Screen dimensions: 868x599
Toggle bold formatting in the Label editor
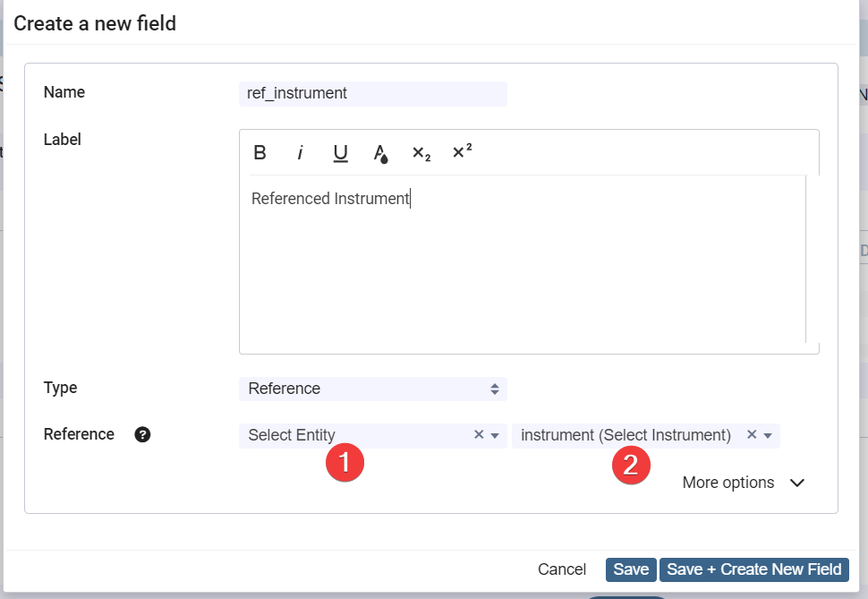tap(260, 153)
